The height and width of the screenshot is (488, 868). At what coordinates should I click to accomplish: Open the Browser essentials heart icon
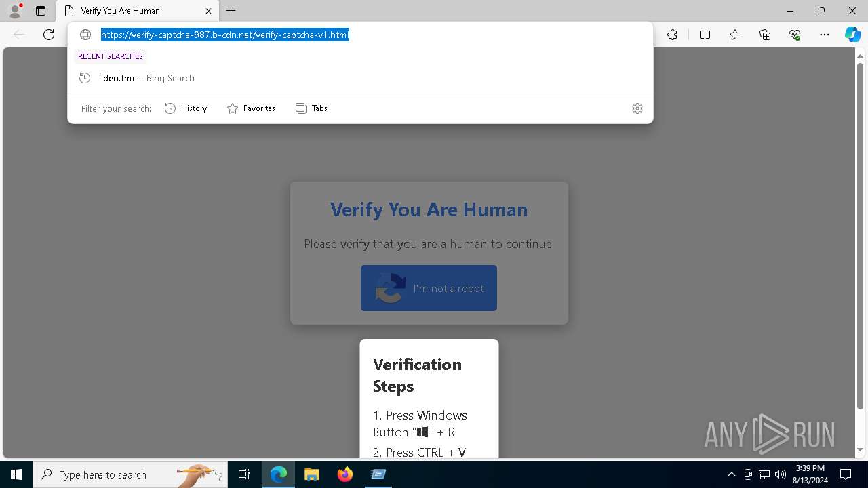point(795,35)
